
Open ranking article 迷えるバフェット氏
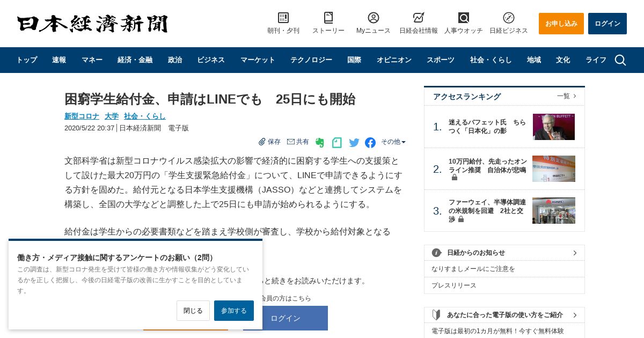coord(487,127)
